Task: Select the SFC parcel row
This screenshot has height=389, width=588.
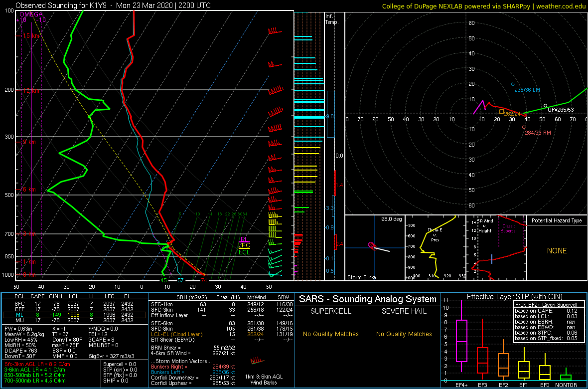Action: pyautogui.click(x=75, y=303)
